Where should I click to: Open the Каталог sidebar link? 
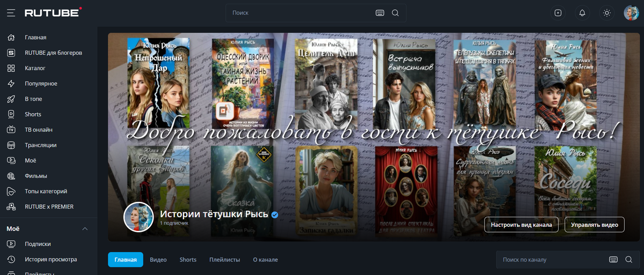tap(35, 68)
